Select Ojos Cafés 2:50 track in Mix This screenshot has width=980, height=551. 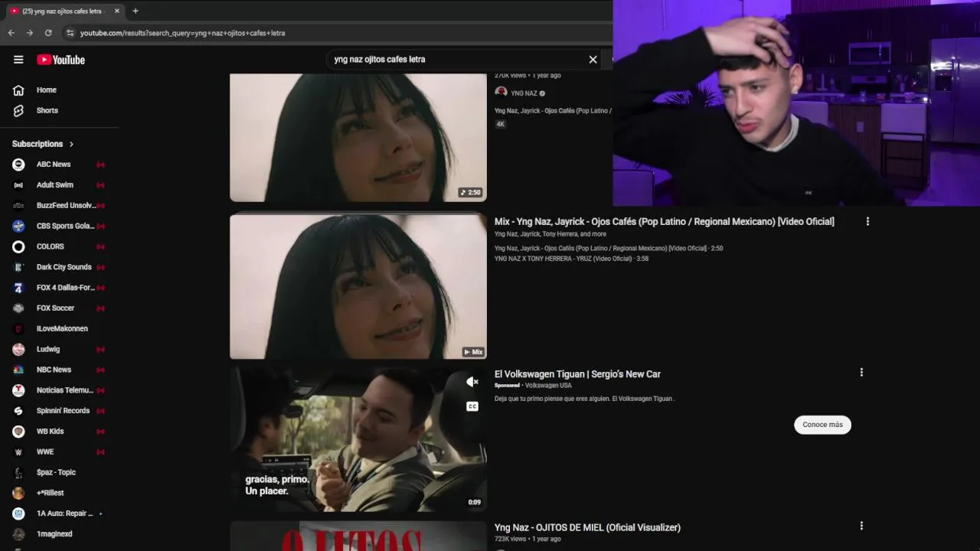[609, 249]
